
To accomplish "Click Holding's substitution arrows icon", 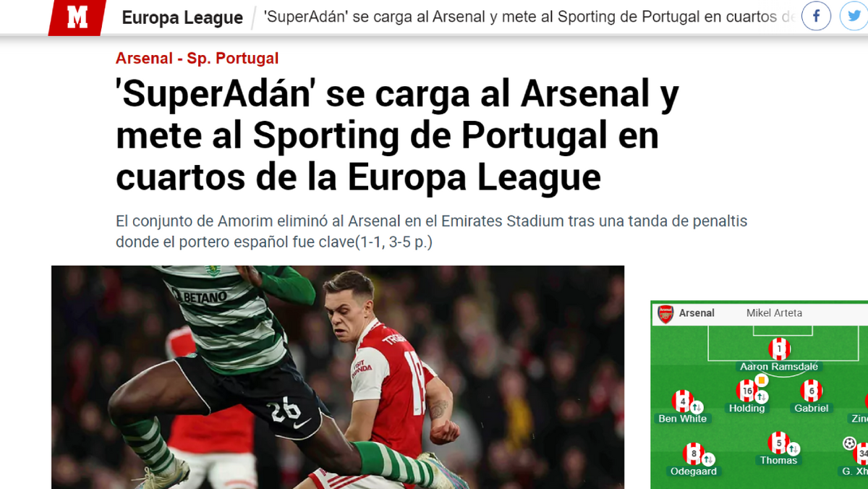I will [x=761, y=397].
